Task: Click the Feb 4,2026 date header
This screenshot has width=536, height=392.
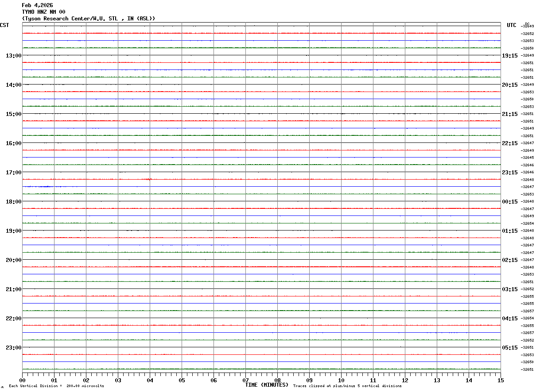Action: pyautogui.click(x=37, y=5)
